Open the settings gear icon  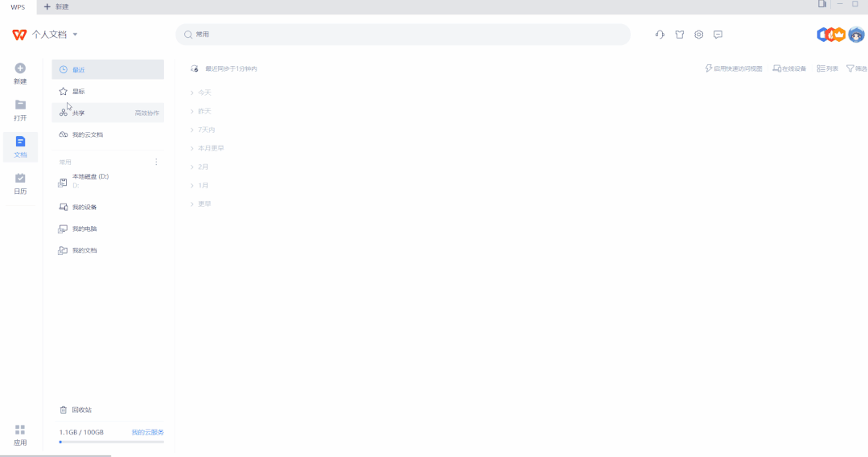[698, 35]
